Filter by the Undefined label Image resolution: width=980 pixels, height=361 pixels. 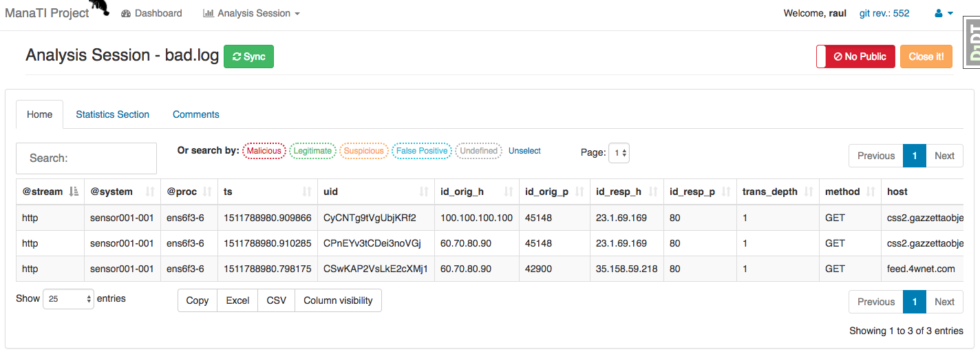tap(478, 151)
